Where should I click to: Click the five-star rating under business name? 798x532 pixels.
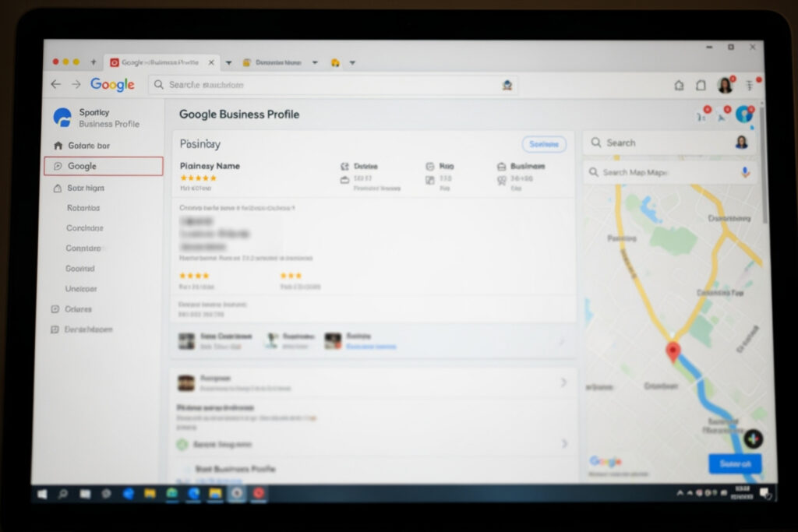tap(199, 178)
